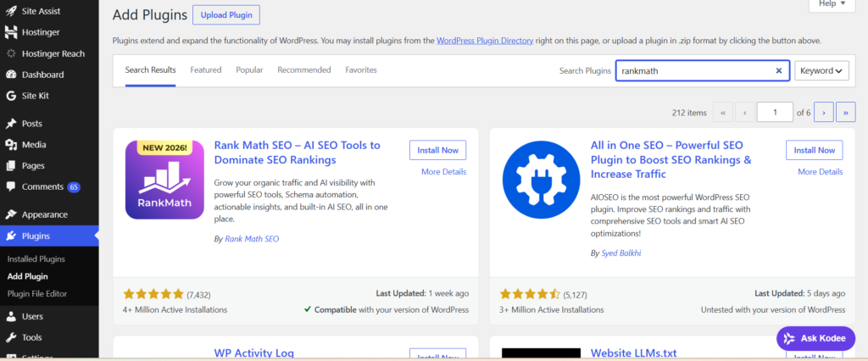View More Details for Rank Math SEO
The width and height of the screenshot is (868, 361).
[444, 172]
